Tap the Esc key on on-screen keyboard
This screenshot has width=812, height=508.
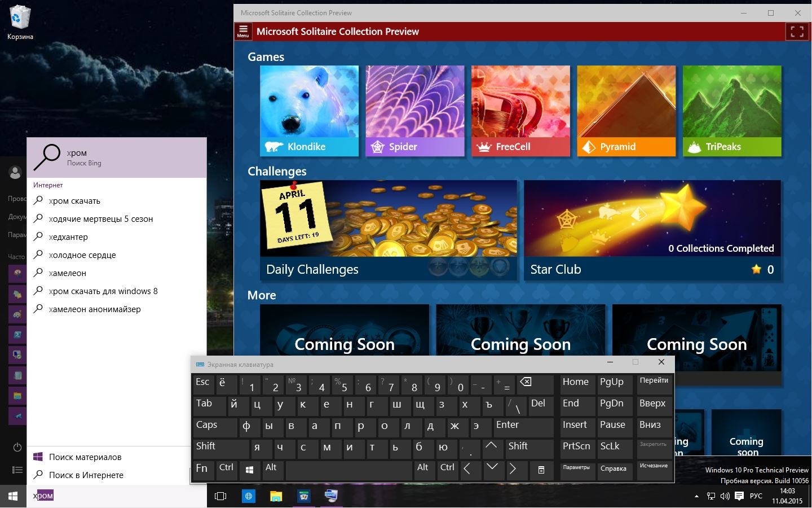pyautogui.click(x=203, y=385)
